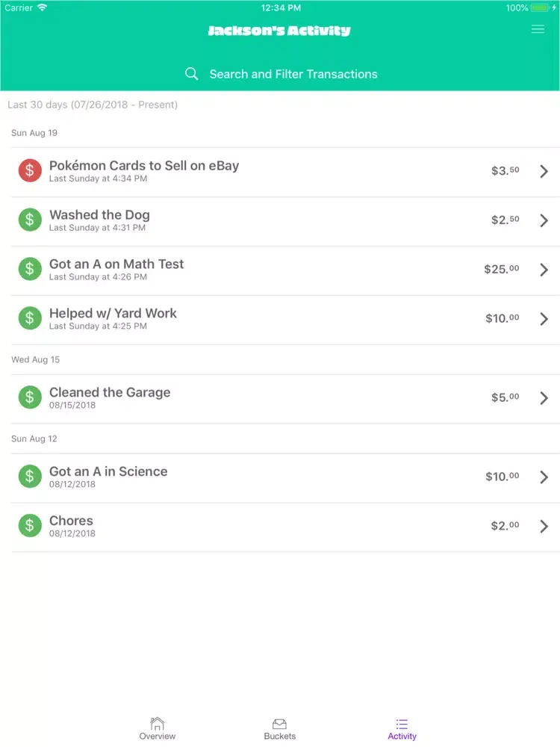Screen dimensions: 560x747
Task: Select the Cleaned the Garage $5.00 amount
Action: 505,397
